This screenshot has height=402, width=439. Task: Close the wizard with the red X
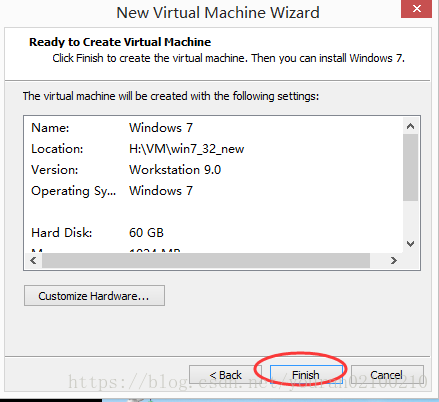click(x=416, y=9)
